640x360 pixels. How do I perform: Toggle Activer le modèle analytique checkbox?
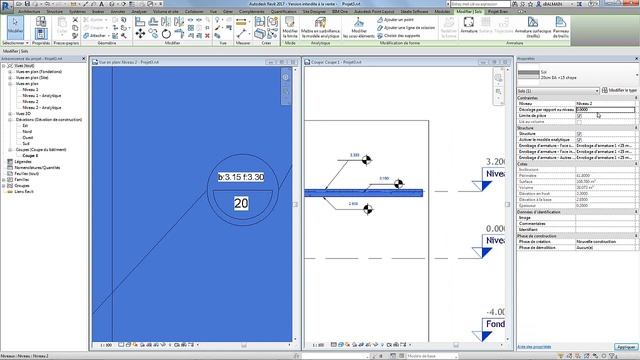point(579,140)
